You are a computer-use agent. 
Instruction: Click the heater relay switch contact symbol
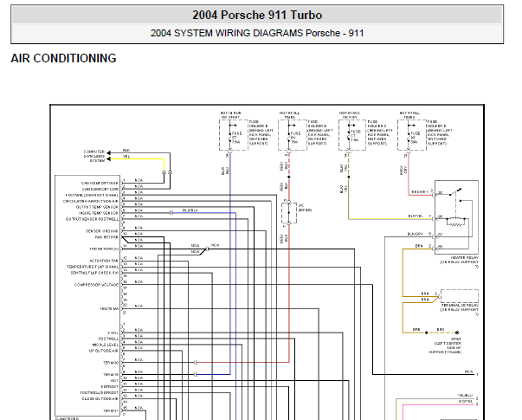(455, 191)
